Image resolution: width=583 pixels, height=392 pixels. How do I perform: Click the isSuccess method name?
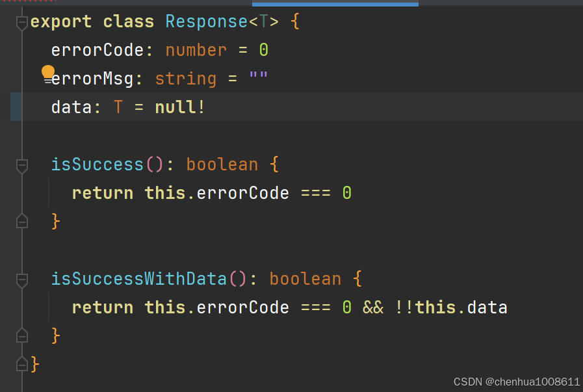pos(97,164)
